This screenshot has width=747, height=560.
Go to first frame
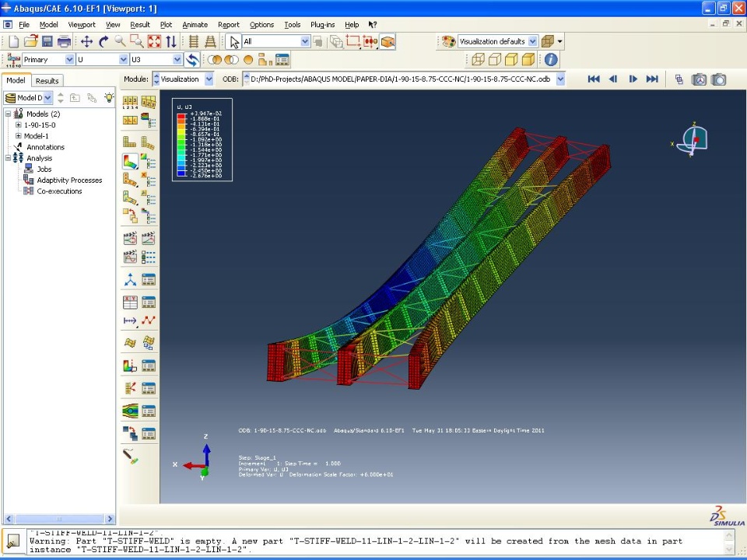point(594,79)
